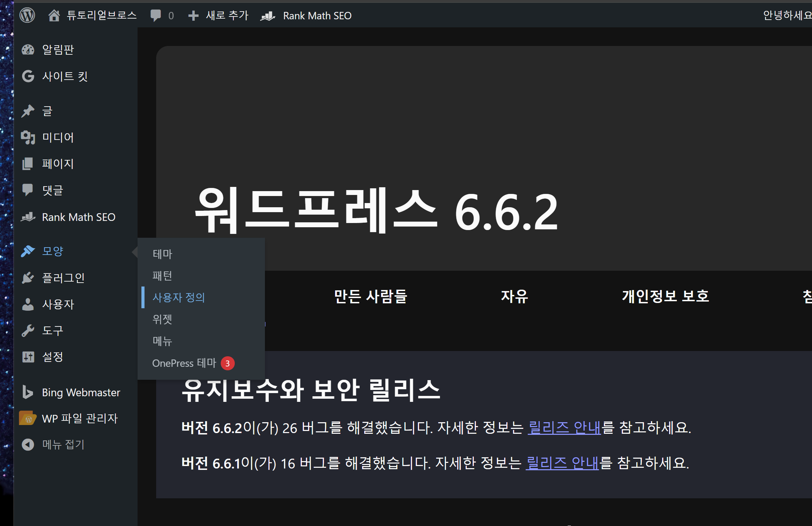Click the 도구 wrench icon
This screenshot has height=526, width=812.
28,330
